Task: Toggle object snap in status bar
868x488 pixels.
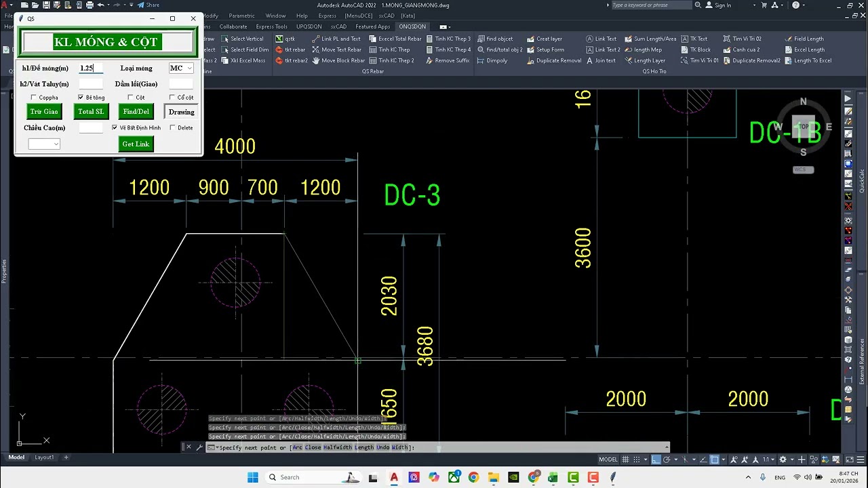Action: pos(714,460)
